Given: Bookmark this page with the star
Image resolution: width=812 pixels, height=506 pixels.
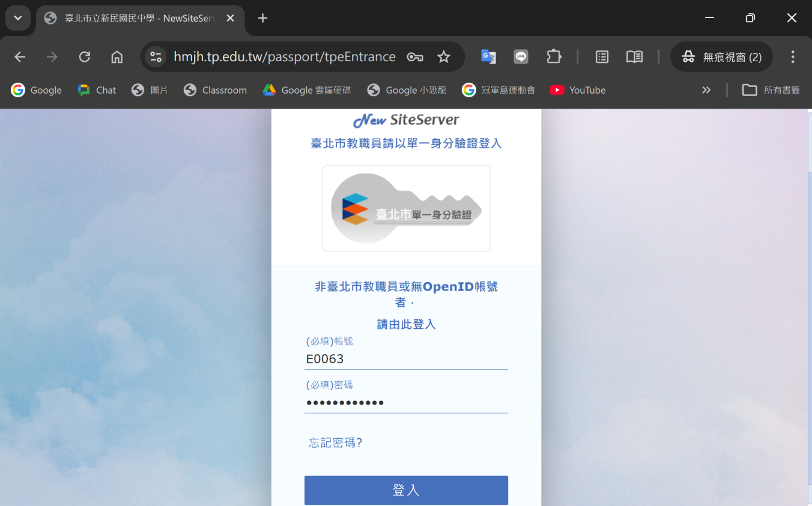Looking at the screenshot, I should [x=444, y=57].
